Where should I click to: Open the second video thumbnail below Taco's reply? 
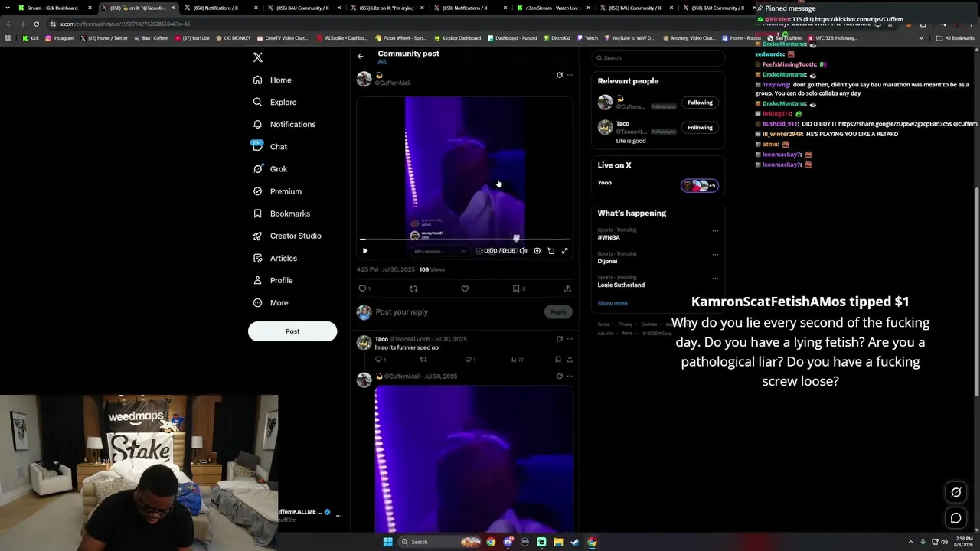[474, 459]
